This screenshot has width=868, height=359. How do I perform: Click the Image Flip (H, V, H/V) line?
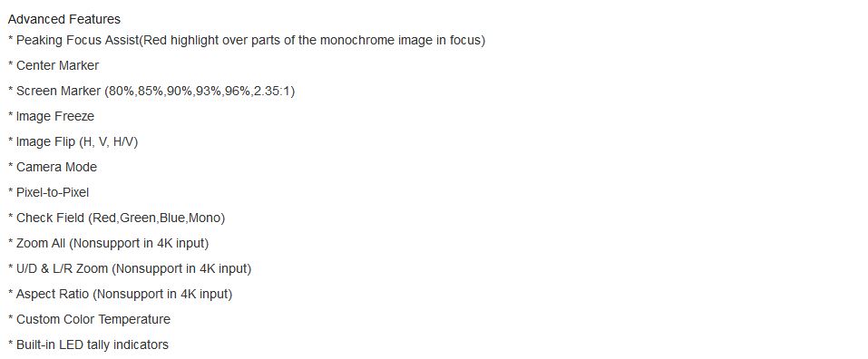pyautogui.click(x=73, y=142)
